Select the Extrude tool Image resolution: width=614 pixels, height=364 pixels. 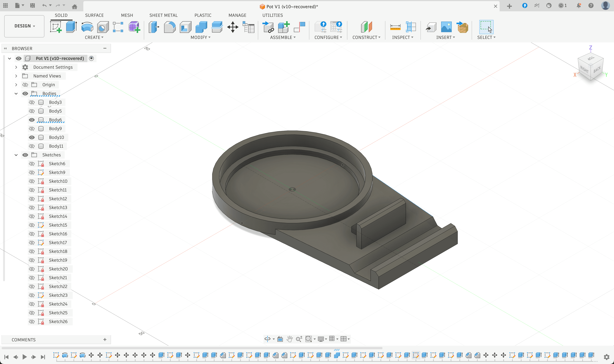click(x=71, y=27)
